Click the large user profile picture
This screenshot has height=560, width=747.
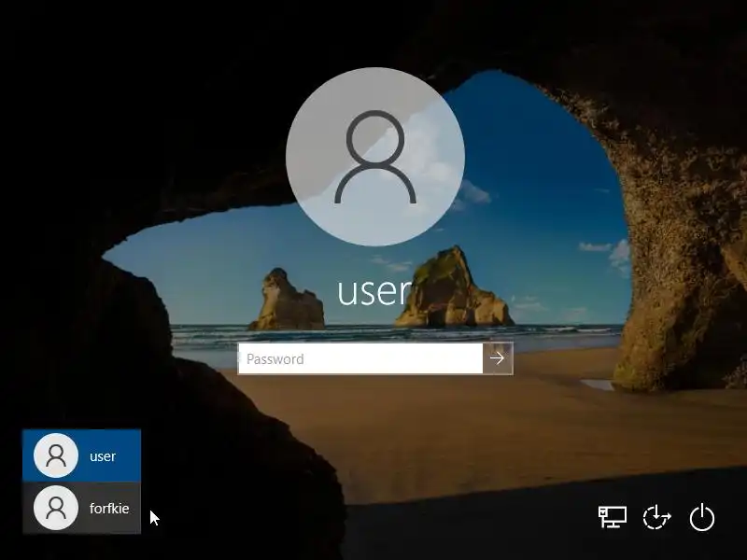(375, 157)
